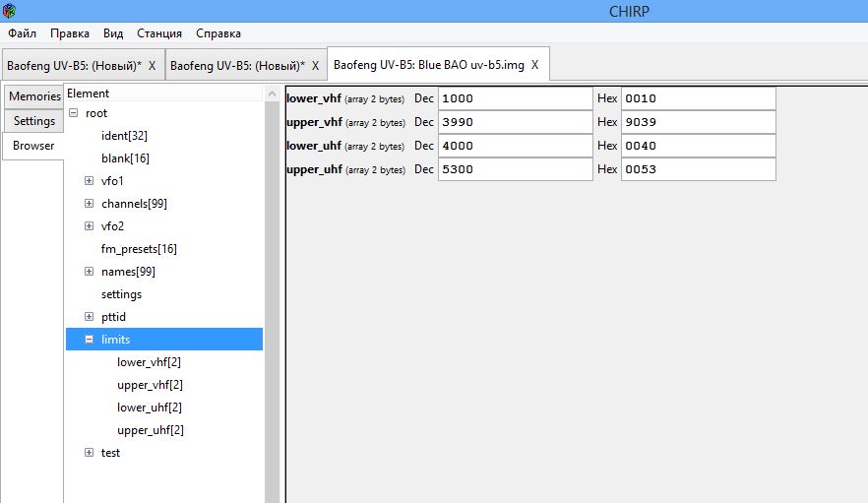Image resolution: width=868 pixels, height=503 pixels.
Task: Click upper_uhf Dec field showing 5300
Action: (x=516, y=169)
